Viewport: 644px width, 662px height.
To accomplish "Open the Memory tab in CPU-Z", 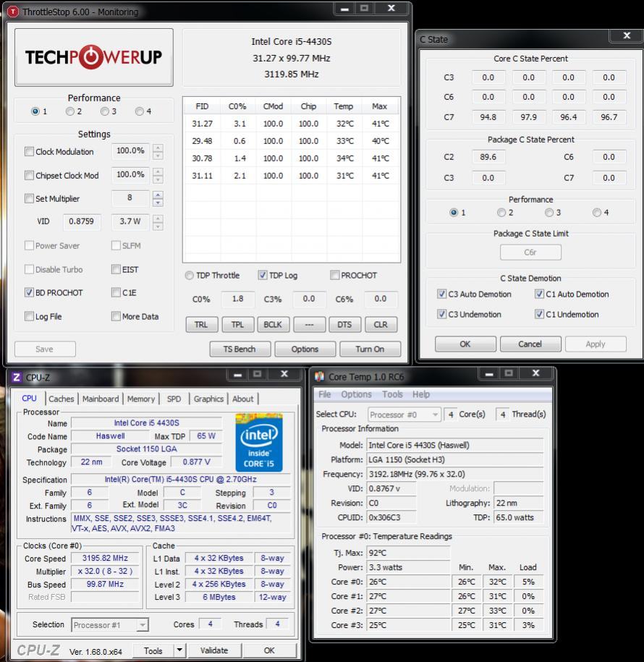I will point(141,399).
